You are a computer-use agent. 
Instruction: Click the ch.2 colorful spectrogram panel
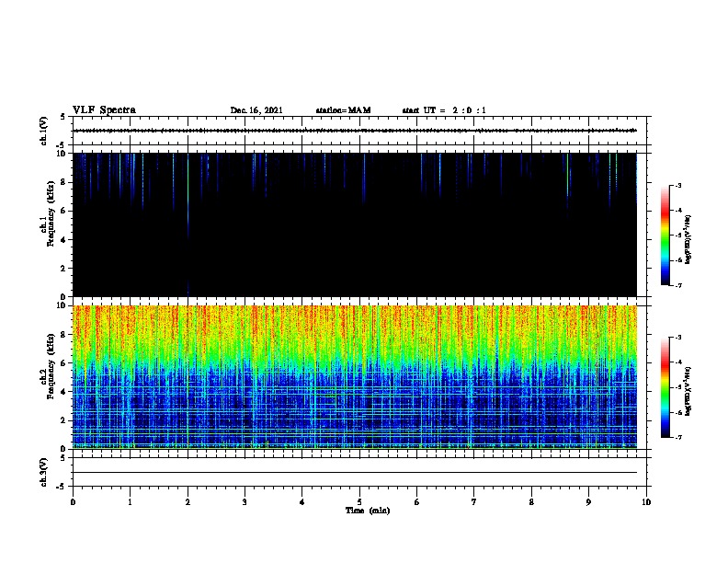pyautogui.click(x=355, y=377)
